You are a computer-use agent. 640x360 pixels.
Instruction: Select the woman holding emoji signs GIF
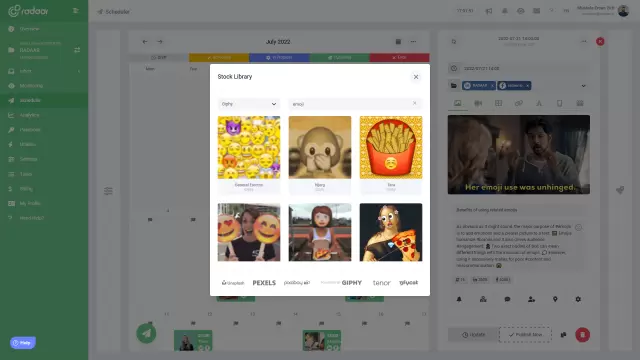[x=249, y=232]
